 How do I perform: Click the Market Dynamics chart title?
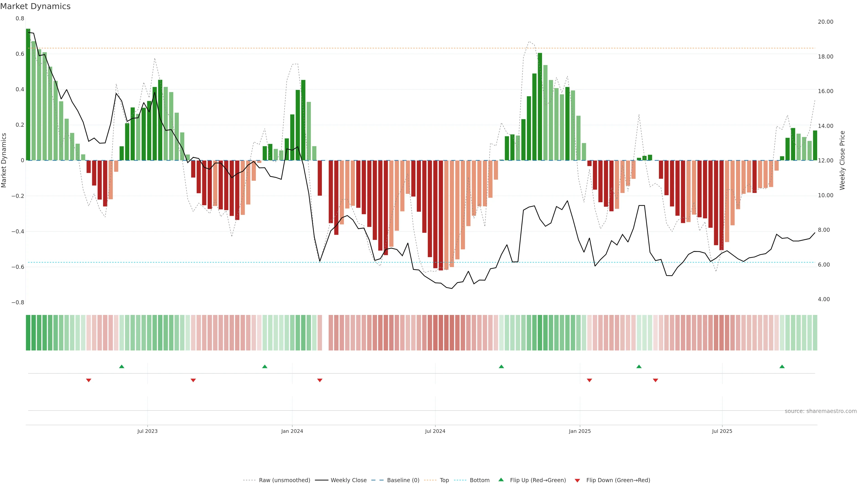[35, 6]
